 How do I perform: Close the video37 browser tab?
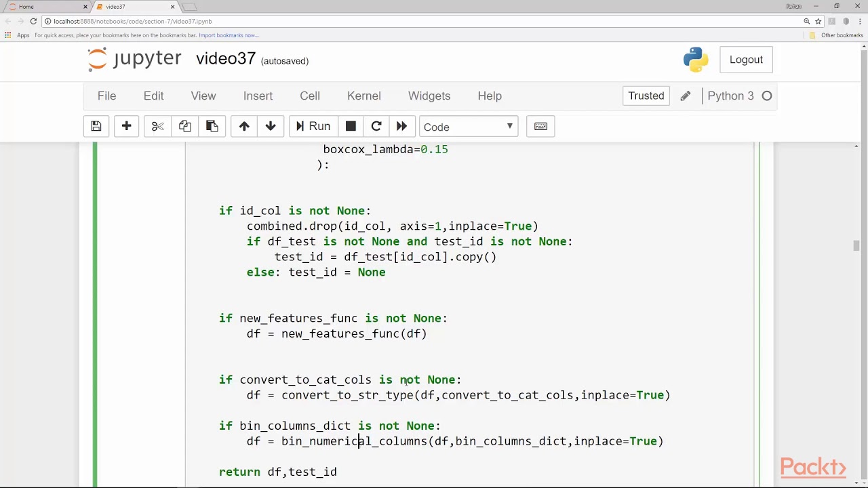(173, 7)
